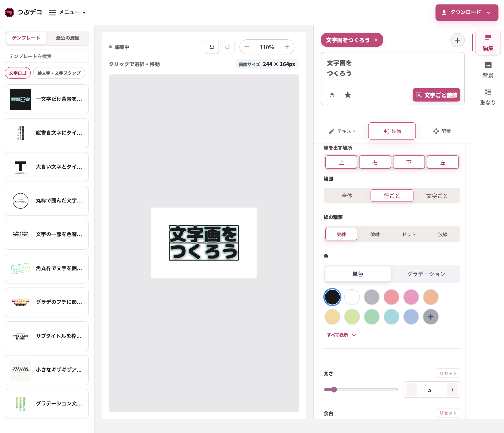The height and width of the screenshot is (433, 504).
Task: Click the redo arrow icon
Action: point(228,47)
